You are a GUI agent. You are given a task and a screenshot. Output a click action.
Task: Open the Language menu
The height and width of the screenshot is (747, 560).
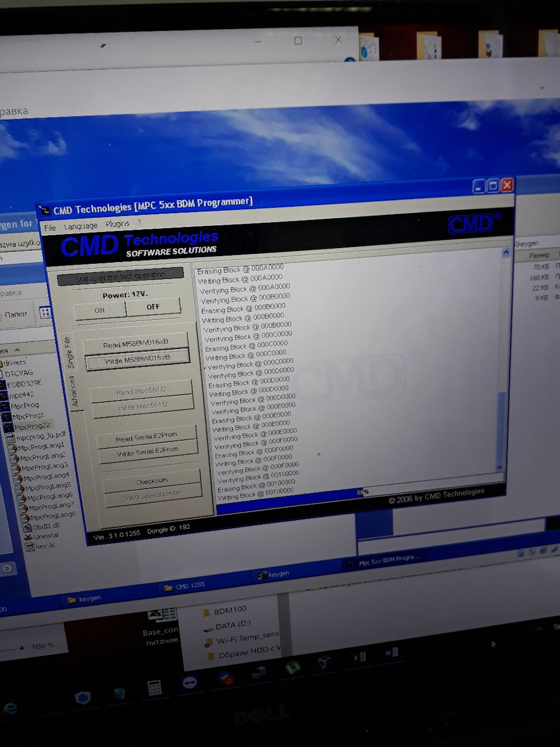pyautogui.click(x=80, y=226)
